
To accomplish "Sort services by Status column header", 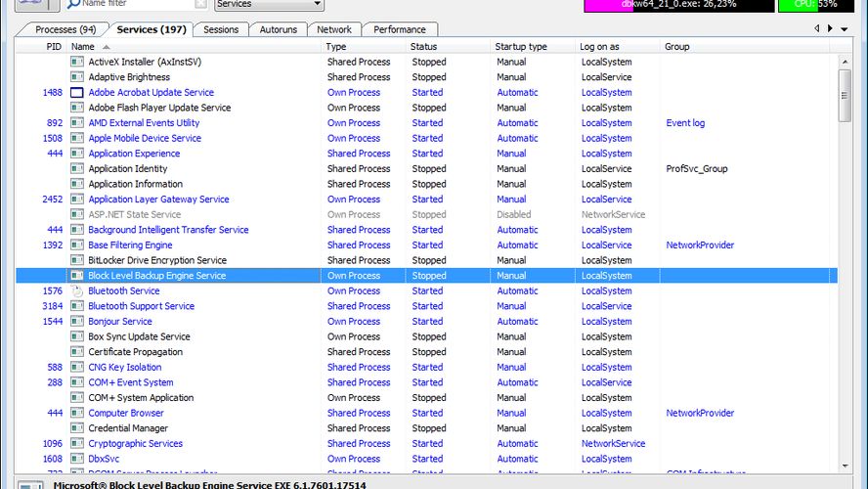I will pos(424,47).
